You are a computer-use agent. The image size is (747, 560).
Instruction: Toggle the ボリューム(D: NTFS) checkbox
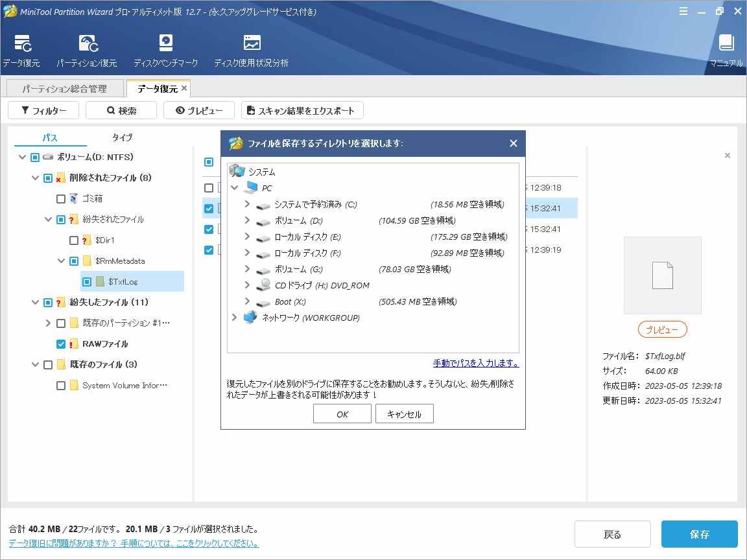[x=35, y=157]
